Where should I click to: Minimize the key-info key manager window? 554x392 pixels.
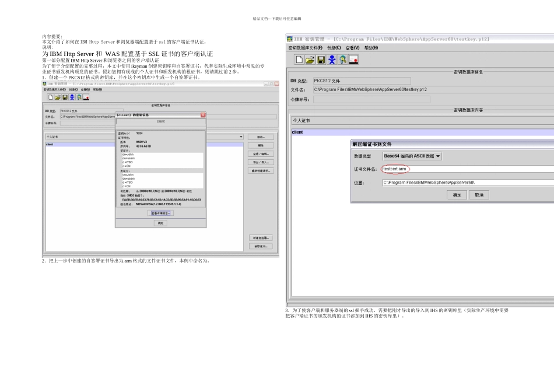pyautogui.click(x=266, y=84)
